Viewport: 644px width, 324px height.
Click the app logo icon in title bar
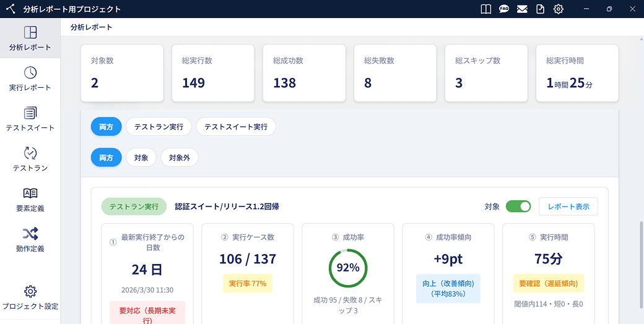[11, 9]
